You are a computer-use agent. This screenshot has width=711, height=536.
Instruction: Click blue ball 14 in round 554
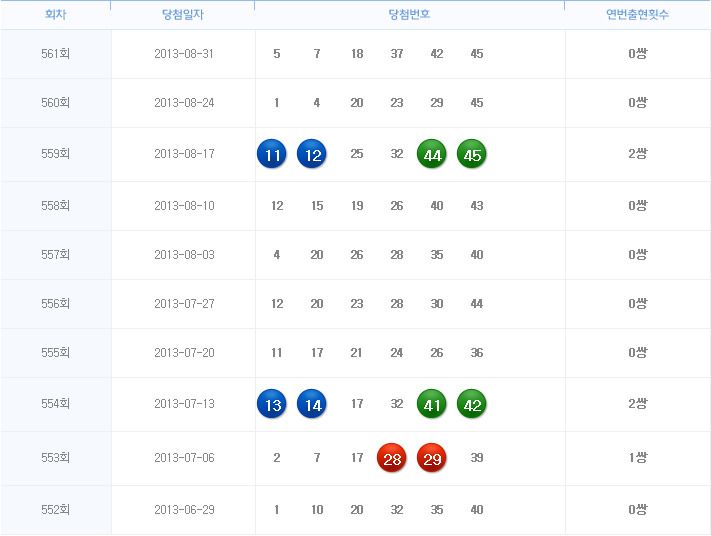pos(312,404)
